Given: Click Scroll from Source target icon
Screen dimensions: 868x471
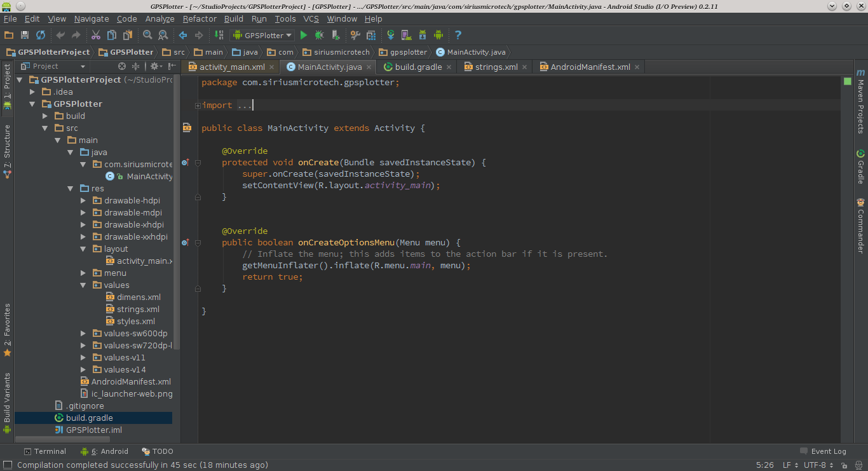Looking at the screenshot, I should [x=122, y=66].
